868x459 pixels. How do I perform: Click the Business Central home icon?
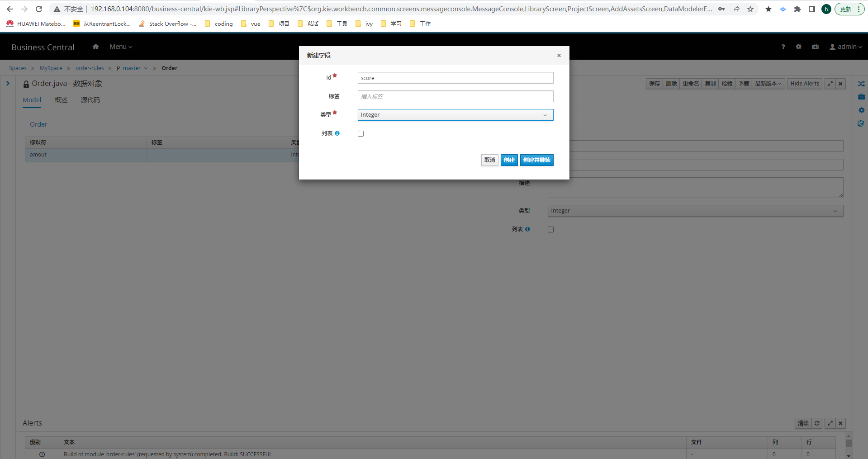(95, 47)
